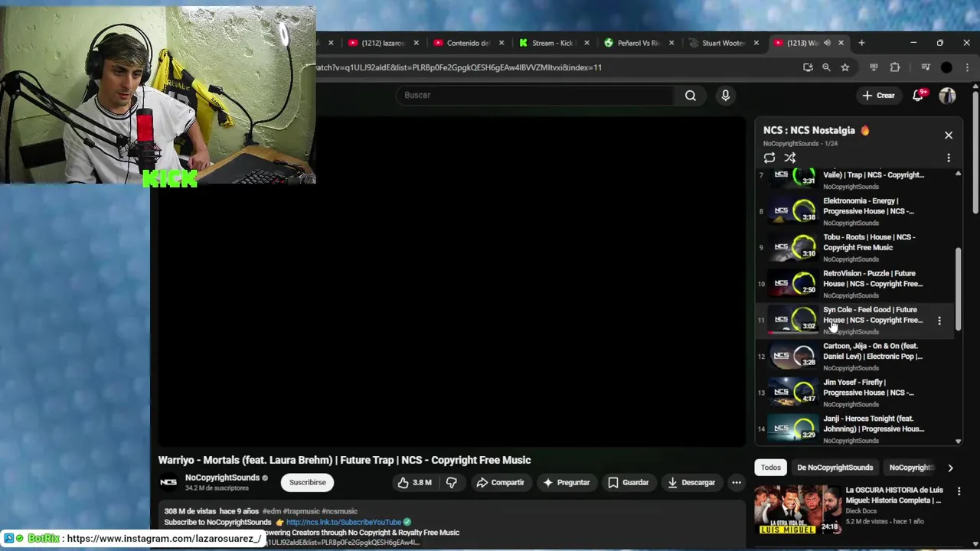The height and width of the screenshot is (551, 980).
Task: Open browser extensions puzzle icon
Action: pyautogui.click(x=894, y=67)
